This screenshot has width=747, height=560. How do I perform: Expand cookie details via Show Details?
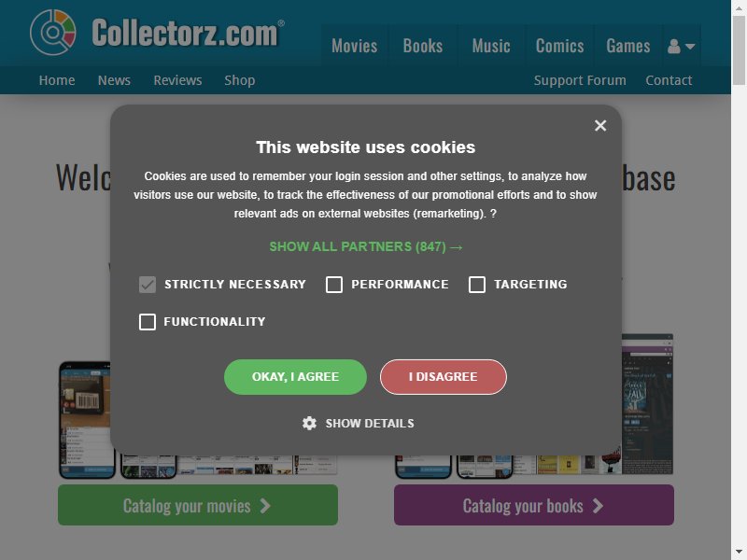(370, 424)
